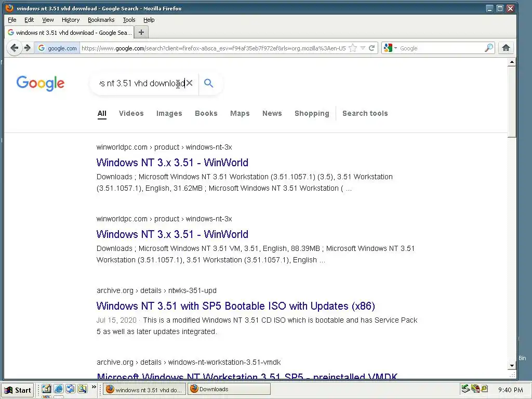The image size is (532, 399).
Task: Open the WinWorld result mentioning 88.39MB VM
Action: point(172,234)
